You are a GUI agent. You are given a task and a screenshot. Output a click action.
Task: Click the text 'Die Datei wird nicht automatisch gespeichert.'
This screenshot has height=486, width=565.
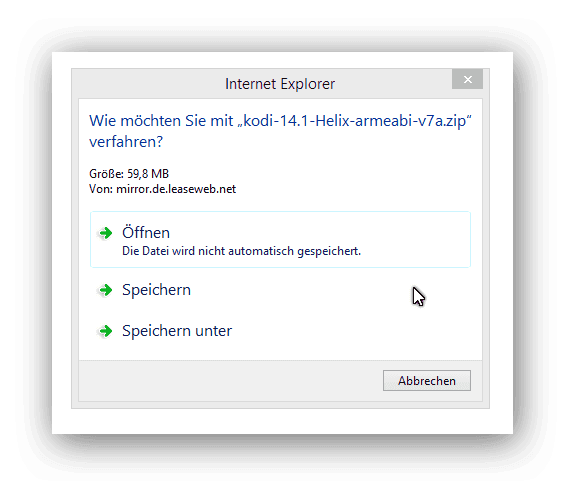point(241,251)
